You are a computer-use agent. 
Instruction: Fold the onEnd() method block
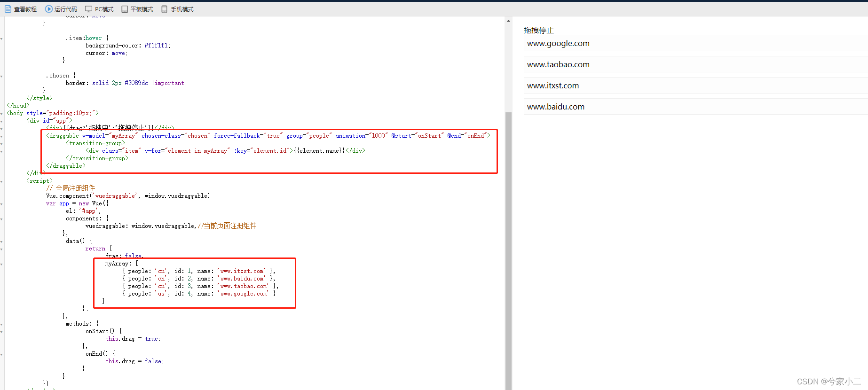2,354
